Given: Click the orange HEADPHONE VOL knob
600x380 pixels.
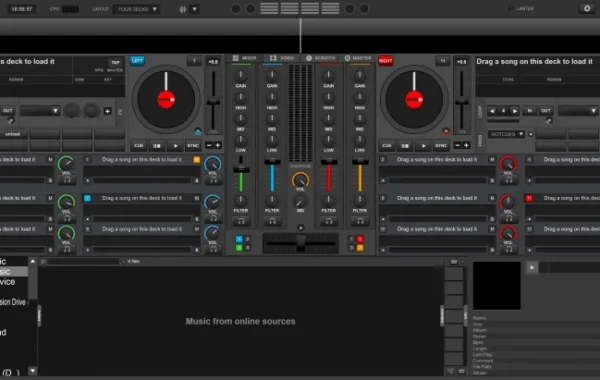Looking at the screenshot, I should click(300, 180).
